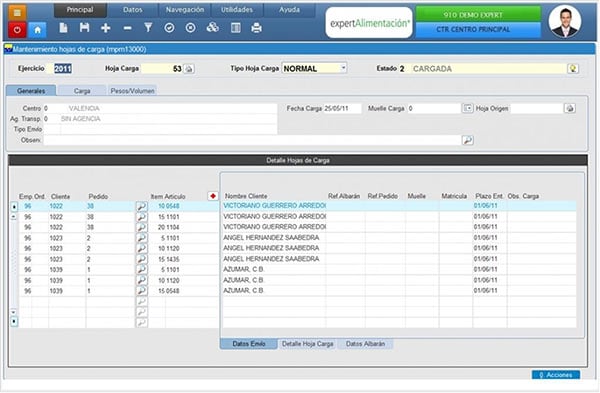The image size is (600, 393).
Task: Click the Matrícula column header
Action: click(x=454, y=196)
